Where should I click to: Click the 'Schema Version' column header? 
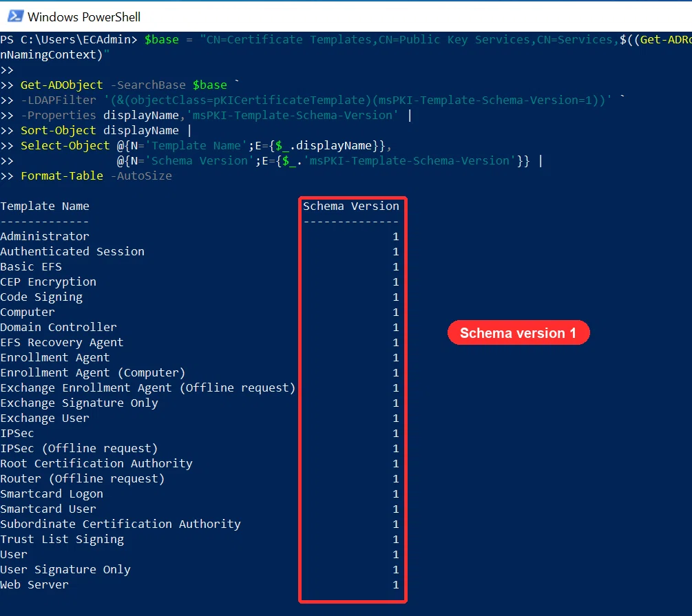351,206
